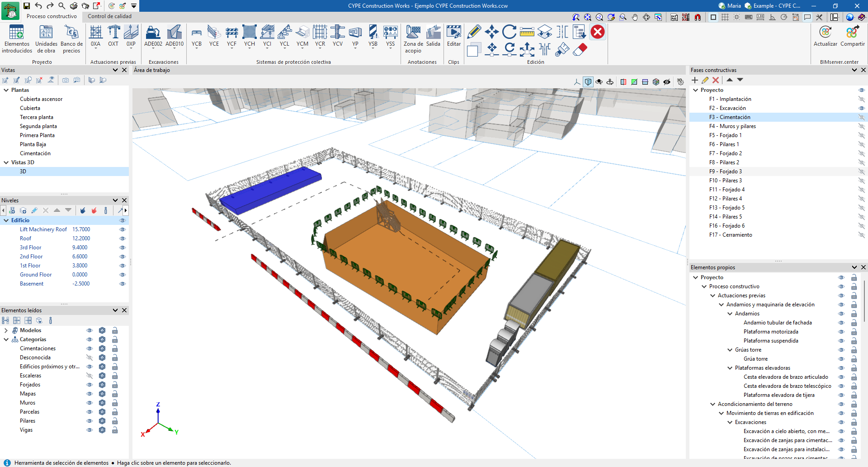Toggle the lock for the Muros category
Viewport: 868px width, 467px height.
(x=115, y=403)
